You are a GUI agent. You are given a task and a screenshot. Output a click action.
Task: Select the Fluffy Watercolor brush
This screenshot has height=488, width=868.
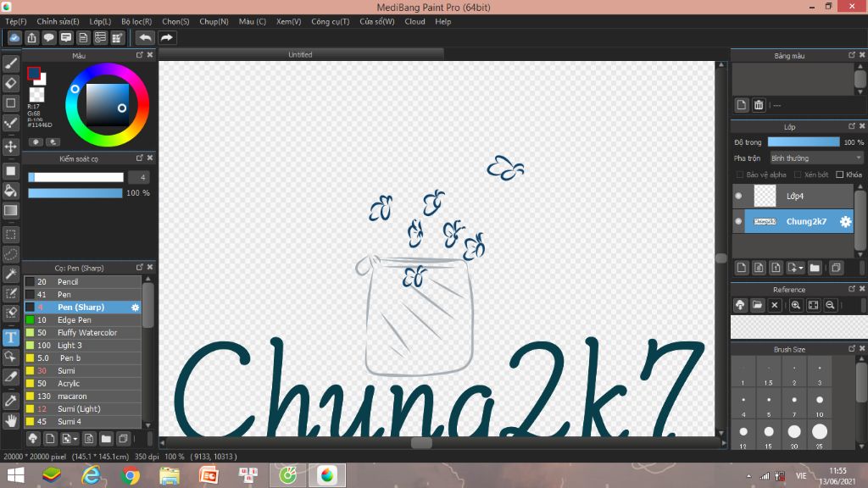pos(83,332)
